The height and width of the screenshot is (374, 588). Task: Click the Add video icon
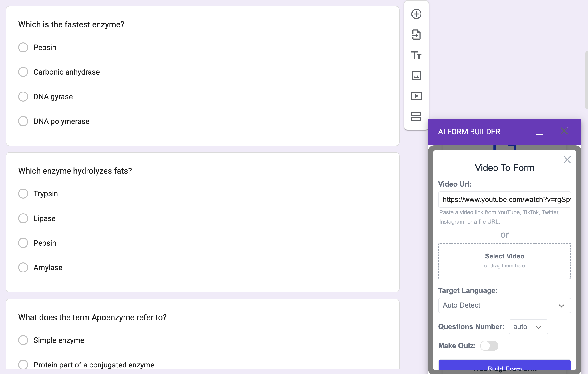click(x=416, y=96)
